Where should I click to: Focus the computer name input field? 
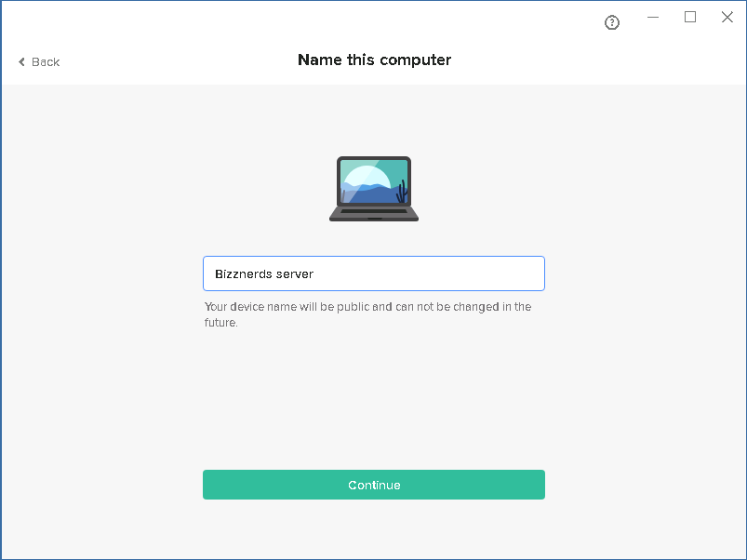coord(374,273)
